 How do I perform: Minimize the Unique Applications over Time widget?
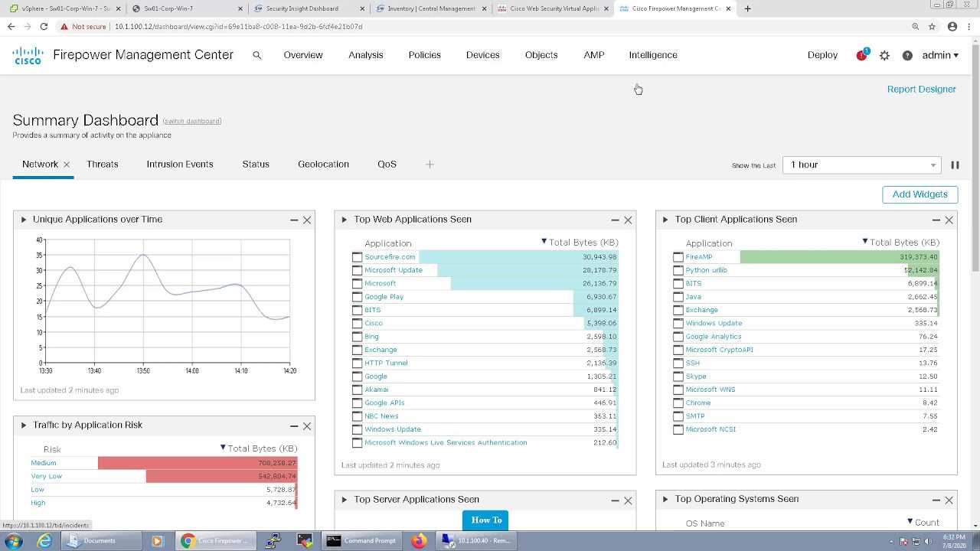coord(294,220)
